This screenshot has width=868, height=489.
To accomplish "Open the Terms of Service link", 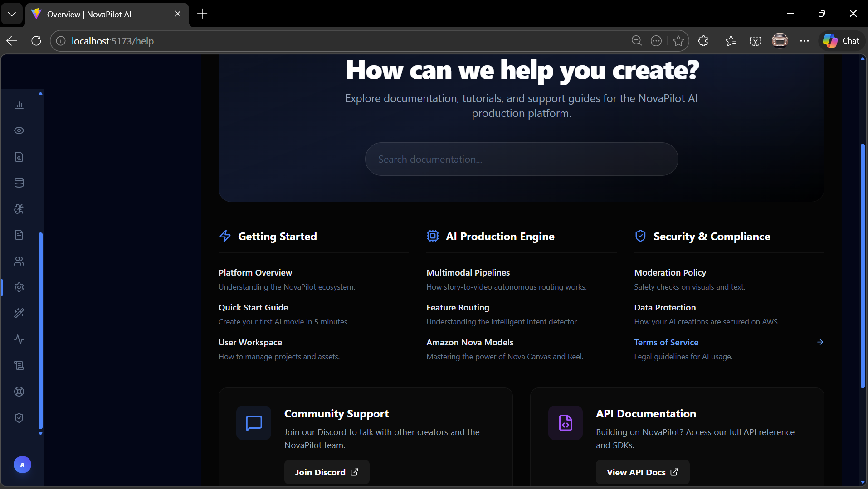I will click(666, 342).
